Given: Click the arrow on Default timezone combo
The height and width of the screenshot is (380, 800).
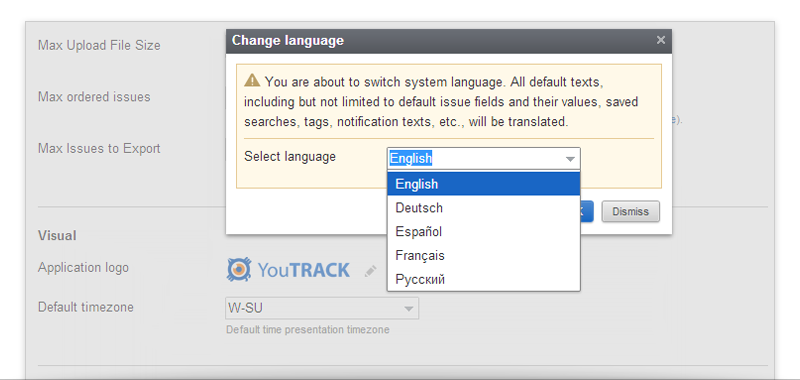Looking at the screenshot, I should click(409, 309).
